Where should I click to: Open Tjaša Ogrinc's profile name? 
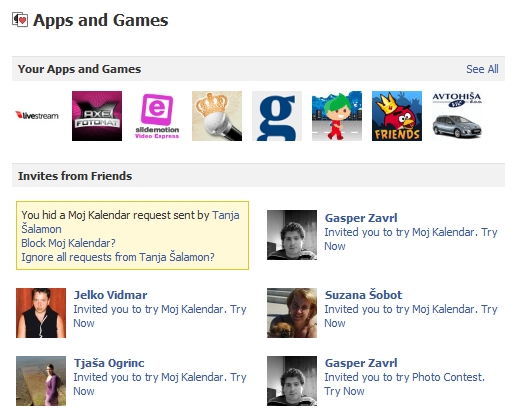[x=109, y=363]
